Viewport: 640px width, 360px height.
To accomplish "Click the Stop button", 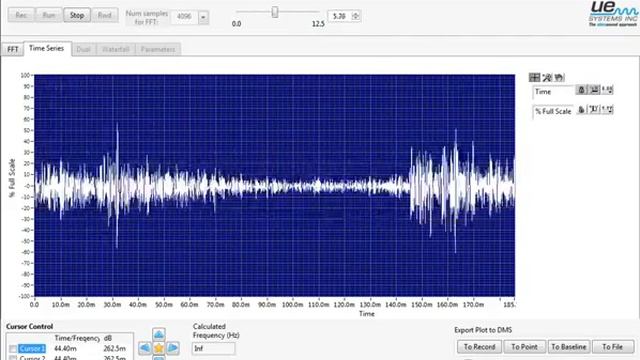I will point(77,15).
